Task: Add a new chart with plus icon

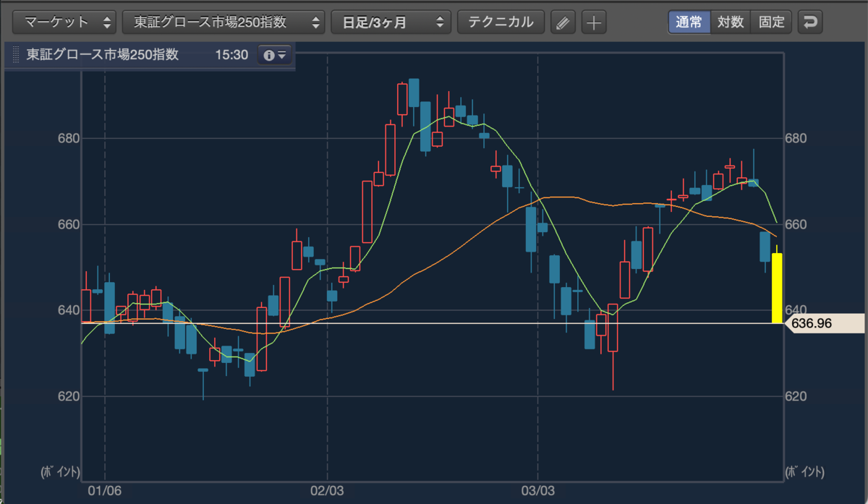Action: coord(594,22)
